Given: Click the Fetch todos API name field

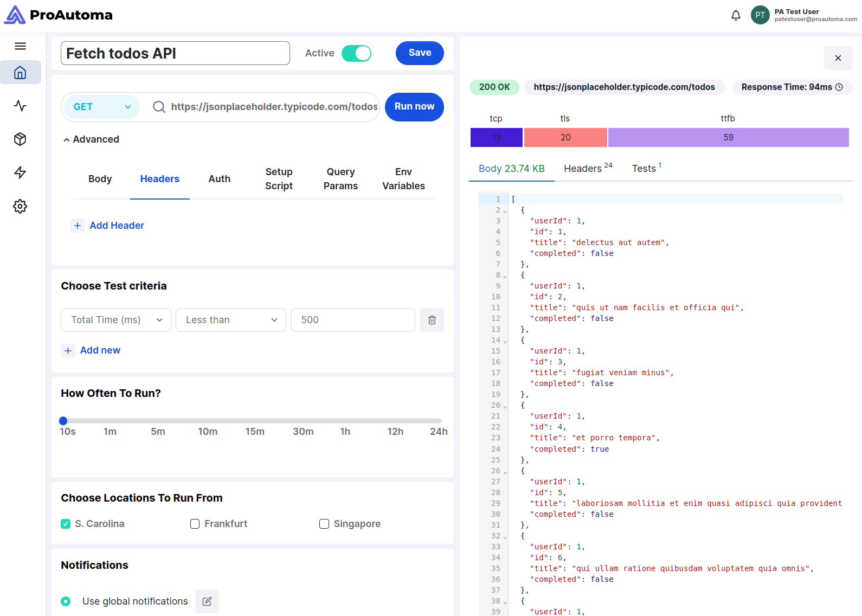Looking at the screenshot, I should tap(175, 53).
